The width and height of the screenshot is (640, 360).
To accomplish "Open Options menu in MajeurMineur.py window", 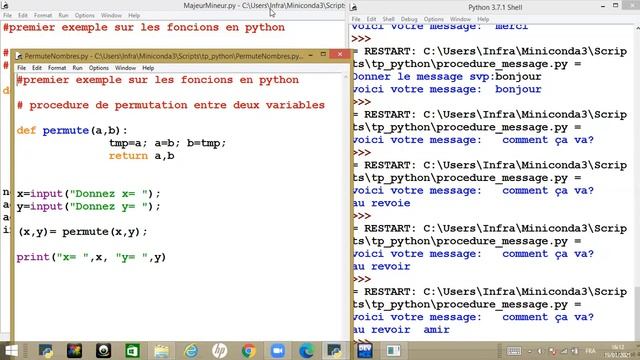I will pos(84,15).
